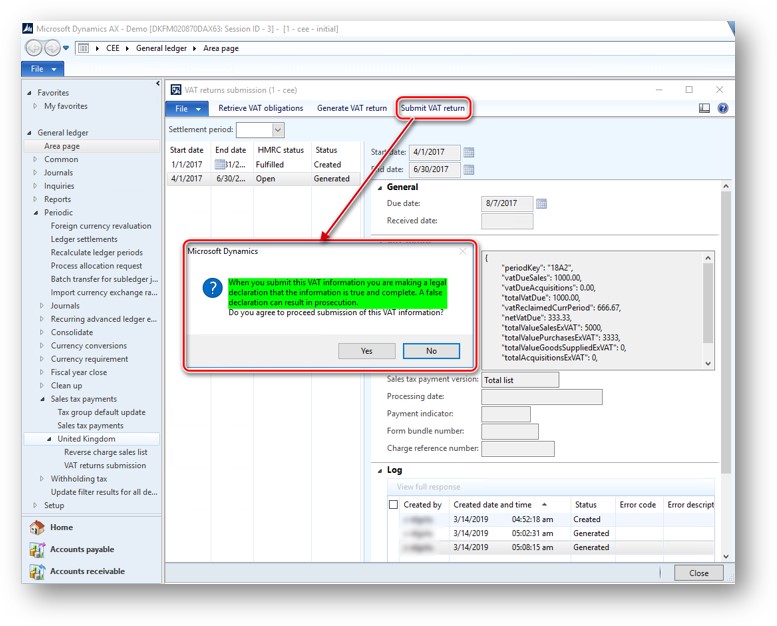Viewport: 777px width, 626px height.
Task: Select the 1/1/2017 Fulfilled obligation row
Action: (263, 165)
